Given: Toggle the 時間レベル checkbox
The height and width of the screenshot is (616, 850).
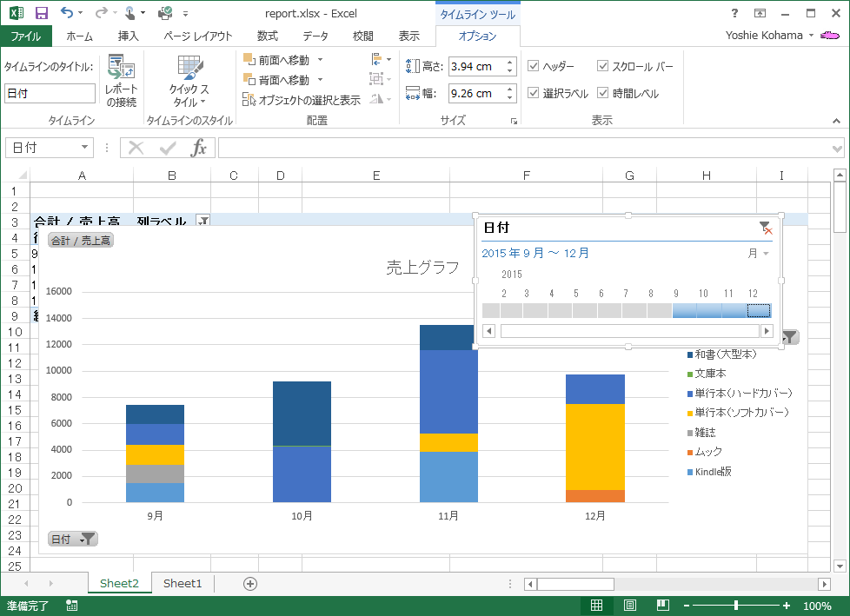Looking at the screenshot, I should pos(602,93).
